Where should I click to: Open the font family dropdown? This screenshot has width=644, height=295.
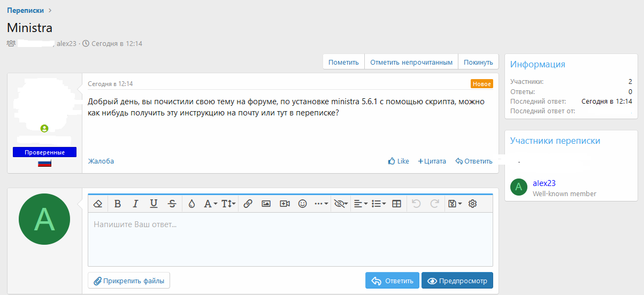(x=211, y=204)
